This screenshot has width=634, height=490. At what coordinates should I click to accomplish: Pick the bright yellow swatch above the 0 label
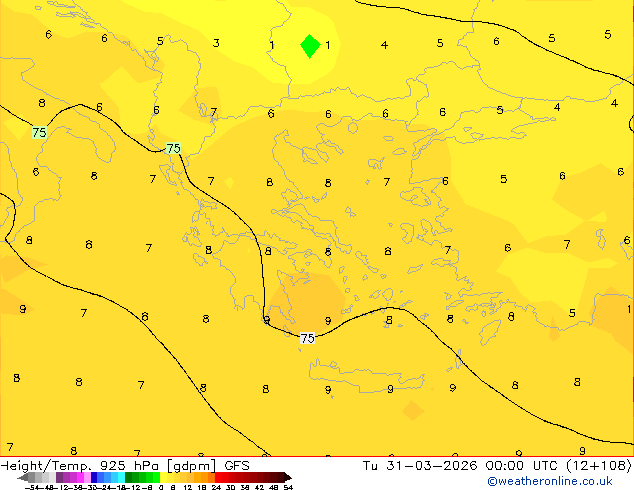point(163,477)
